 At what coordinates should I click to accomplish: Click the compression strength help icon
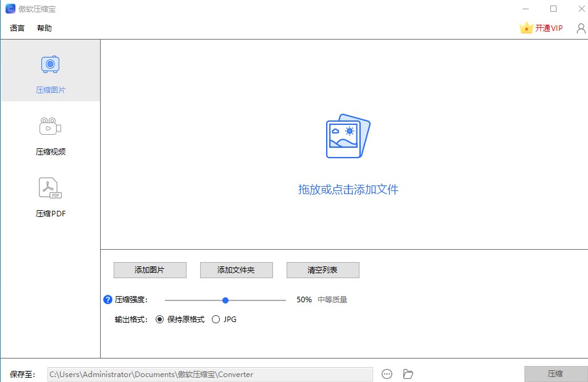106,300
